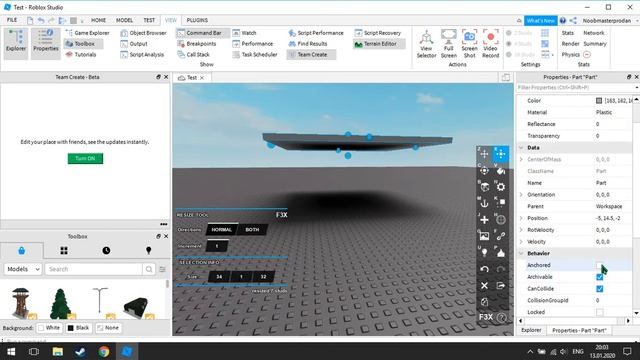Click the F3X export icon

[x=501, y=286]
